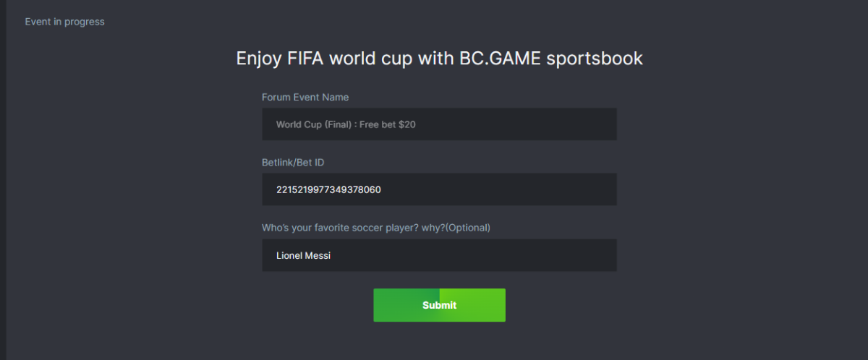The width and height of the screenshot is (868, 360).
Task: Click the "Who's your favorite soccer player" label
Action: [x=353, y=228]
